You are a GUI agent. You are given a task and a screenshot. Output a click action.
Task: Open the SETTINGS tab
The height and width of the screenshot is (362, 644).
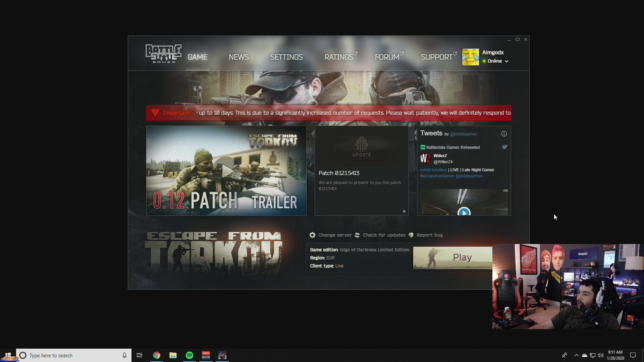click(287, 57)
